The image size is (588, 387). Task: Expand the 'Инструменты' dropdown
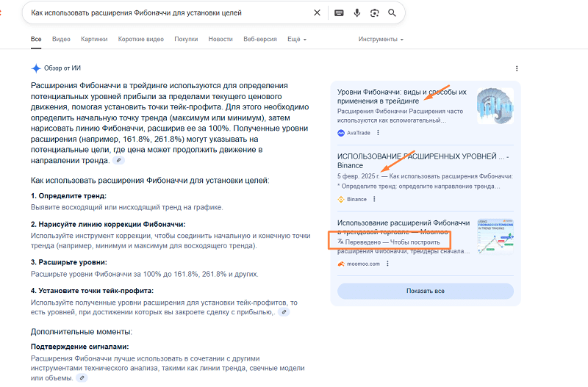click(381, 39)
